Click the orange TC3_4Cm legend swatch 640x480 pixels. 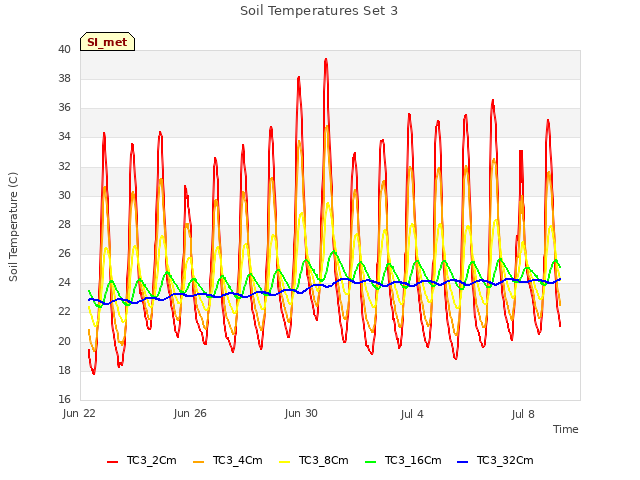pos(198,462)
